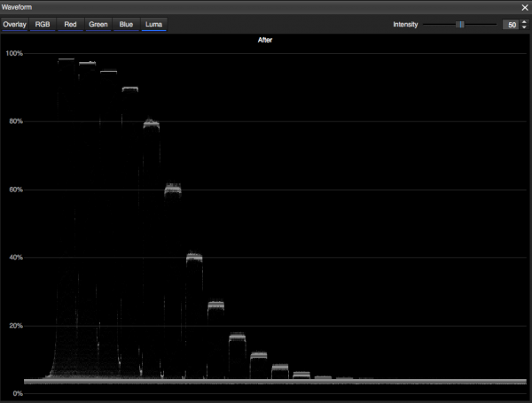Click the 80% graticule label
The image size is (532, 403).
14,121
